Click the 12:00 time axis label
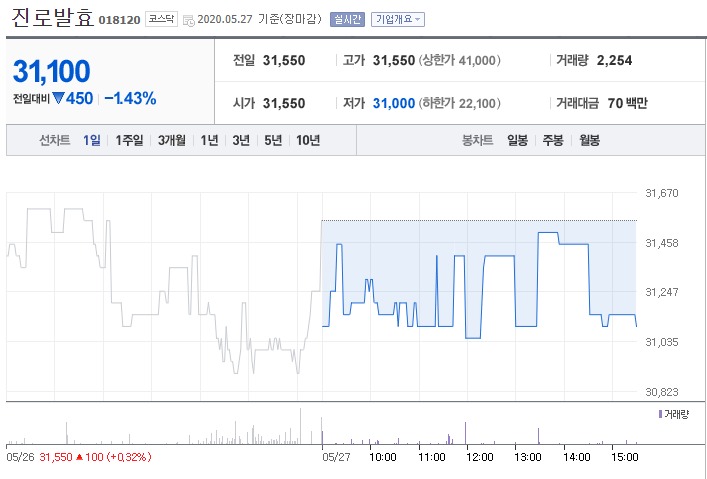Image resolution: width=707 pixels, height=479 pixels. point(479,457)
